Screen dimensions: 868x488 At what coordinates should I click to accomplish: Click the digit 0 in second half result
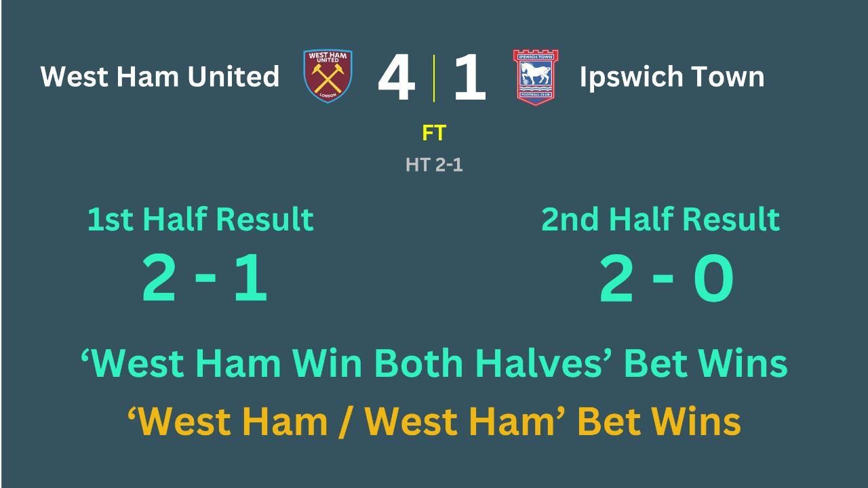click(x=713, y=279)
